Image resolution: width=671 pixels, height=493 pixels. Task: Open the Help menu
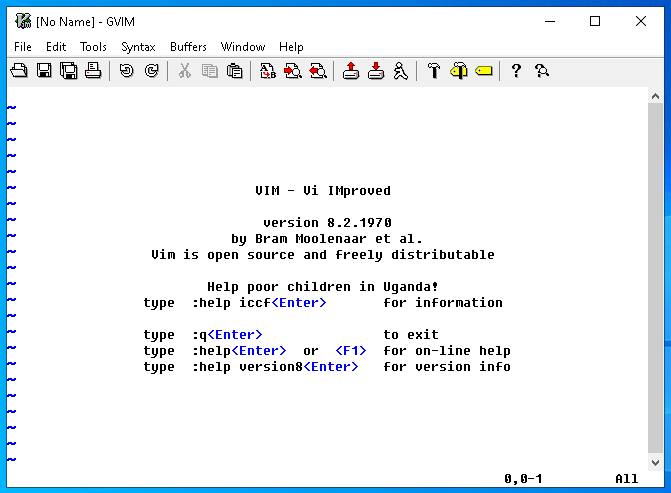coord(291,47)
